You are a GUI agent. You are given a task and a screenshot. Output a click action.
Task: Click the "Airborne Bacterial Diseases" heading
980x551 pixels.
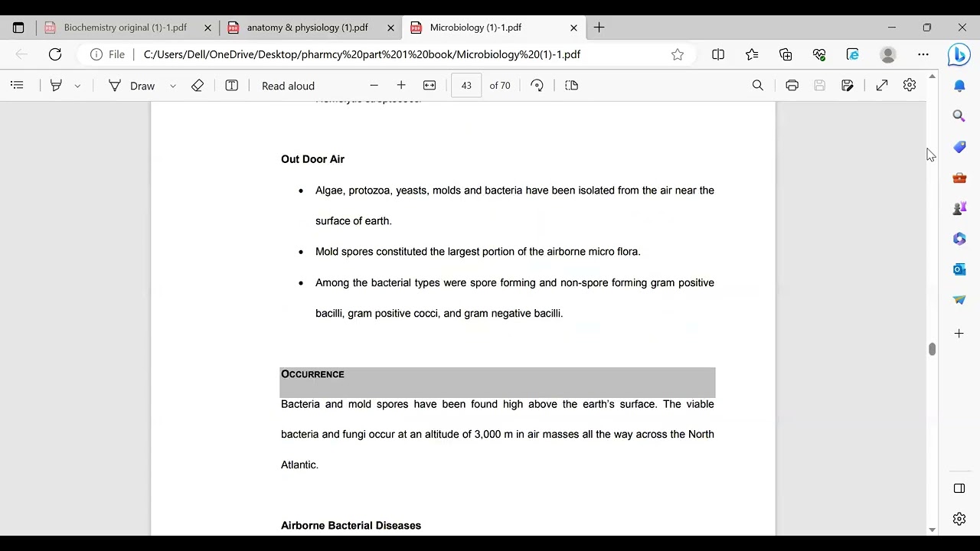(351, 526)
